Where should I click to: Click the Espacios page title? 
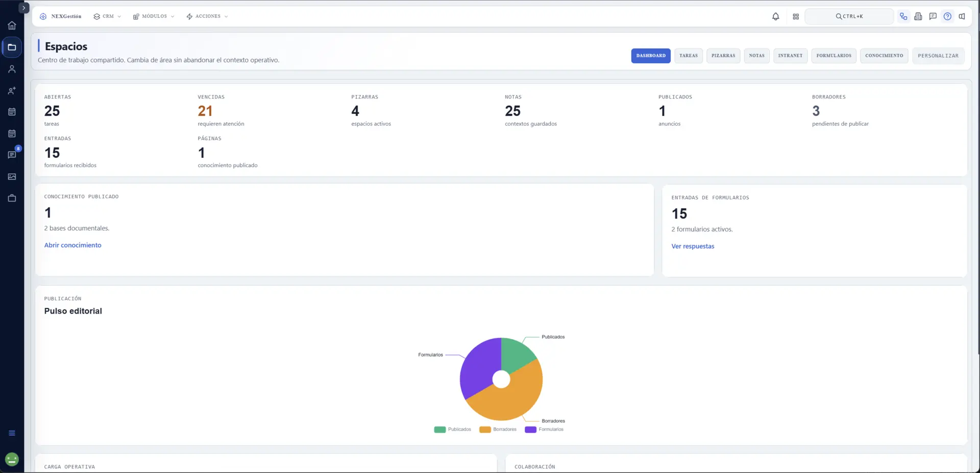(x=66, y=46)
